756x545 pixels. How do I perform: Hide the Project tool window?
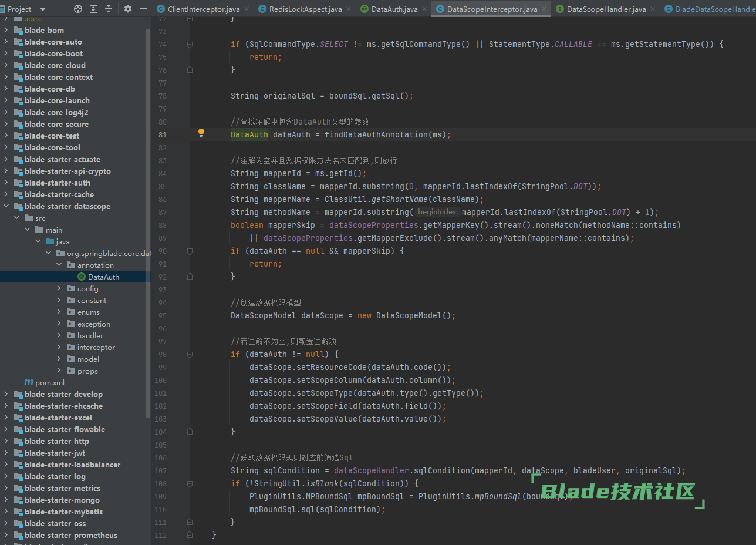coord(143,9)
